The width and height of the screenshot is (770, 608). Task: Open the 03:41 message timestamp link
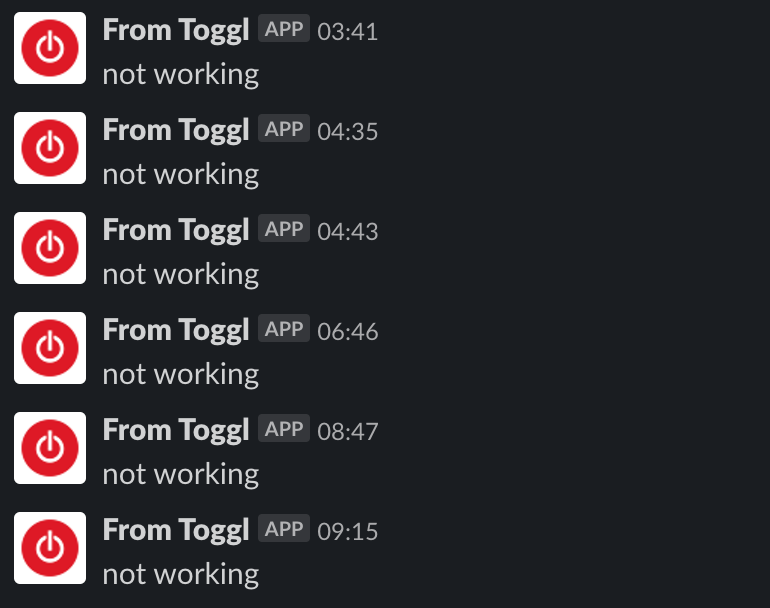[347, 31]
